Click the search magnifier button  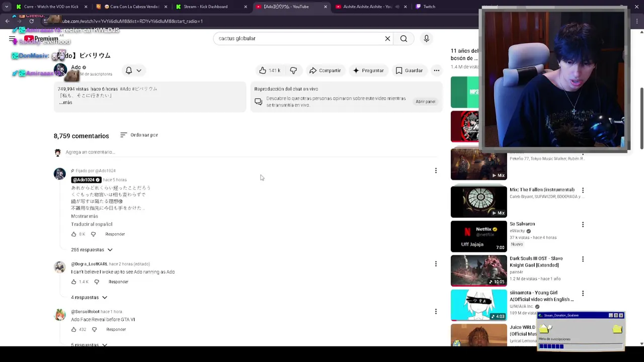[404, 38]
